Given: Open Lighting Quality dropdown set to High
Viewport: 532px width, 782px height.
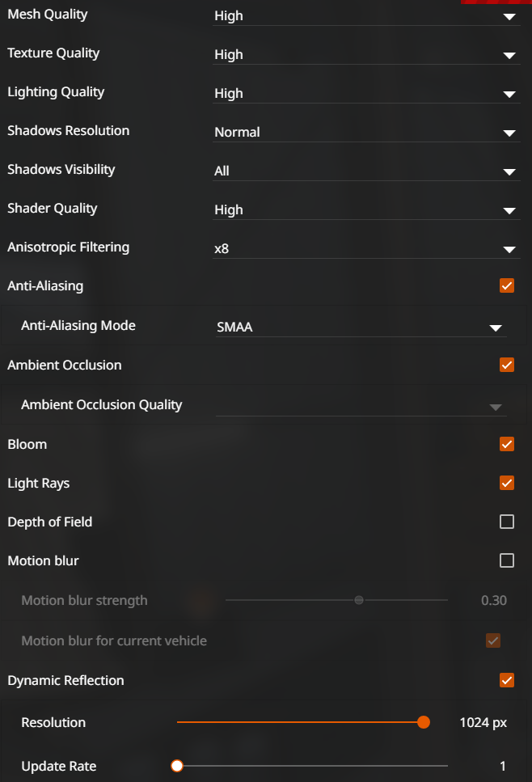Looking at the screenshot, I should tap(365, 93).
